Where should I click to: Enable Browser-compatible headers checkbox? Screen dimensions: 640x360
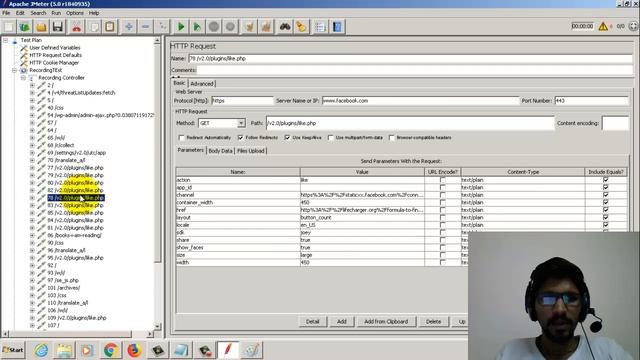(x=391, y=138)
